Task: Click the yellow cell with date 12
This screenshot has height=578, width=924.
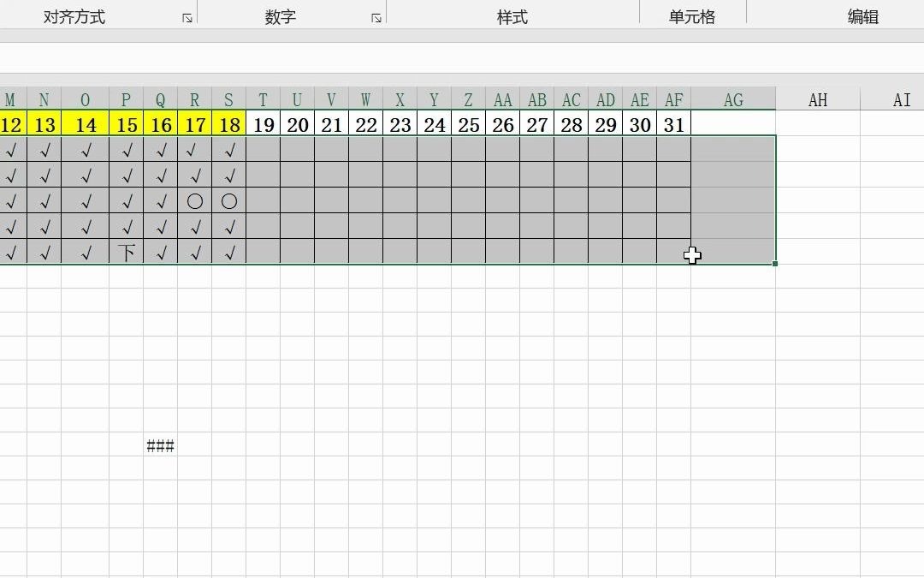Action: [10, 124]
